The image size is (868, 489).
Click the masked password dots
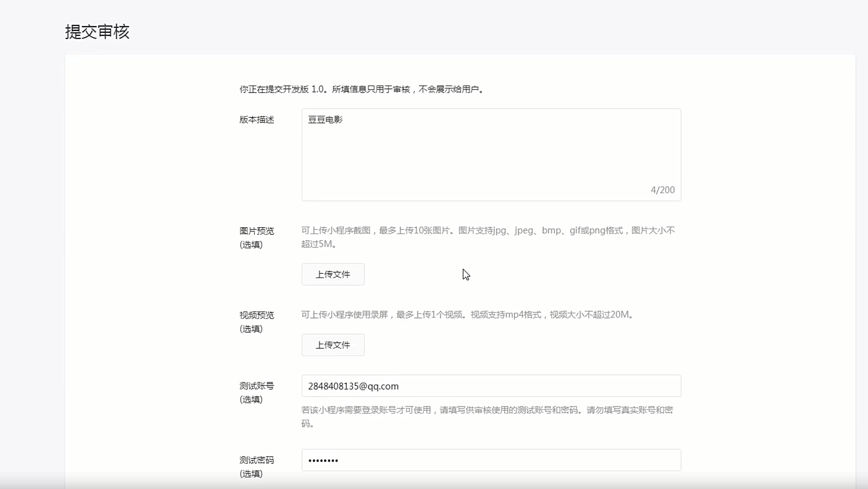pyautogui.click(x=323, y=461)
